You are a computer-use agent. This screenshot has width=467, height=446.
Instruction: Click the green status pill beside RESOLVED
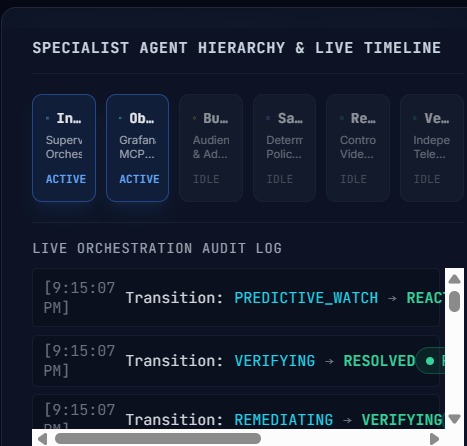click(430, 361)
